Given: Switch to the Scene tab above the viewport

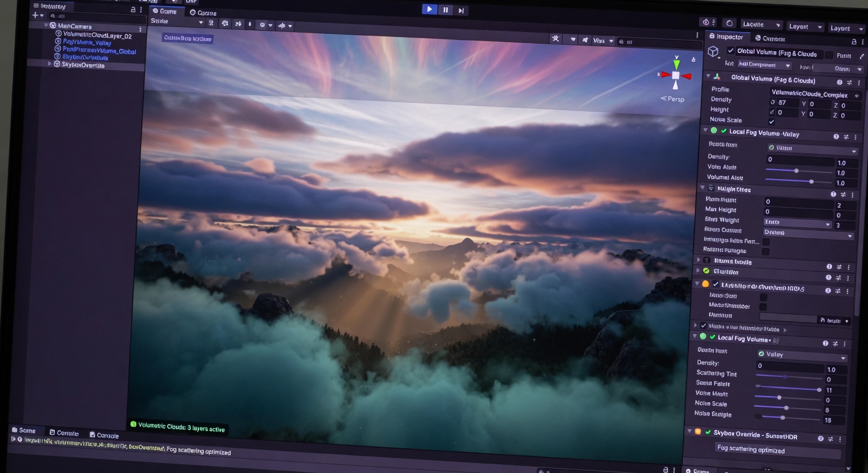Looking at the screenshot, I should point(164,11).
